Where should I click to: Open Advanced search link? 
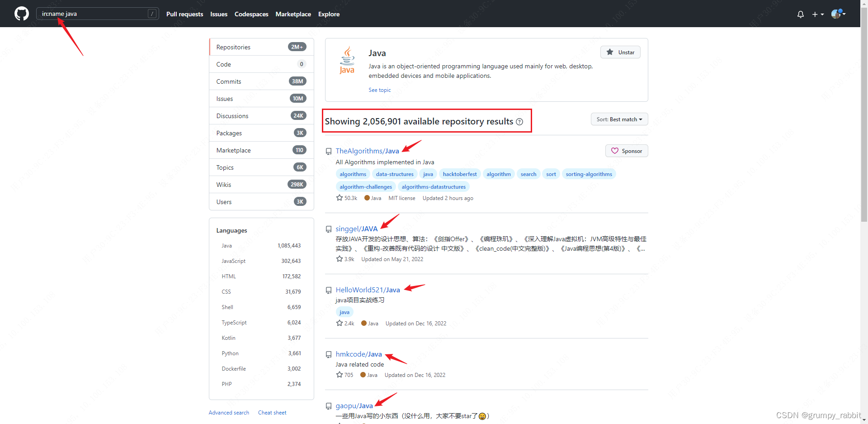click(x=229, y=413)
